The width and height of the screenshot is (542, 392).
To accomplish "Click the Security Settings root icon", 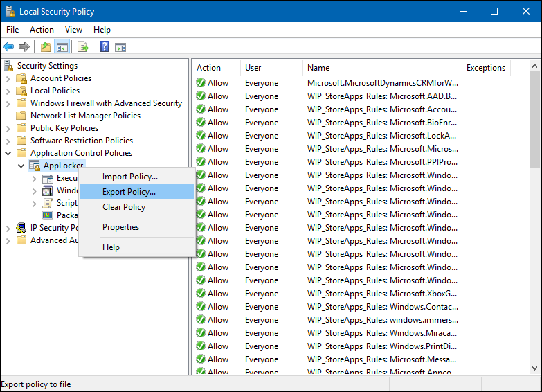I will pos(9,66).
